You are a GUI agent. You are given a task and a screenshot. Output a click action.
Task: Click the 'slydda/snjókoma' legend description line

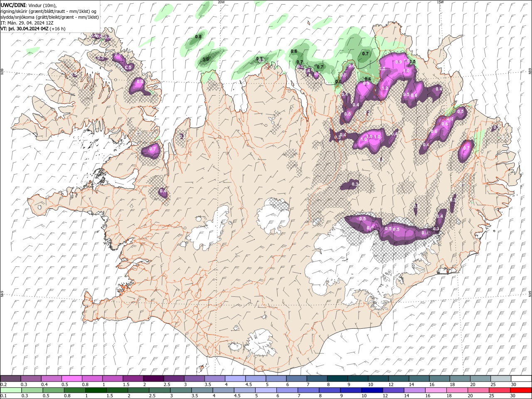(x=50, y=17)
